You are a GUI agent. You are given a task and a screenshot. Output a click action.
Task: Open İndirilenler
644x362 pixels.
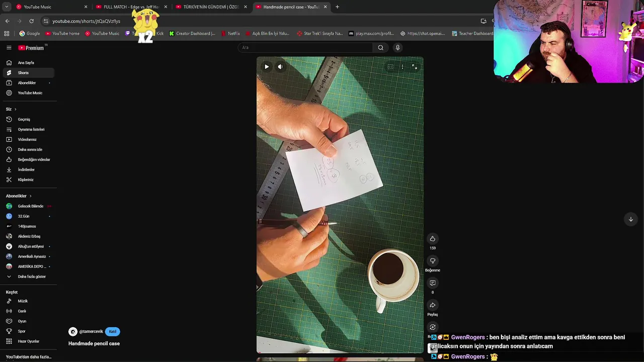28,170
